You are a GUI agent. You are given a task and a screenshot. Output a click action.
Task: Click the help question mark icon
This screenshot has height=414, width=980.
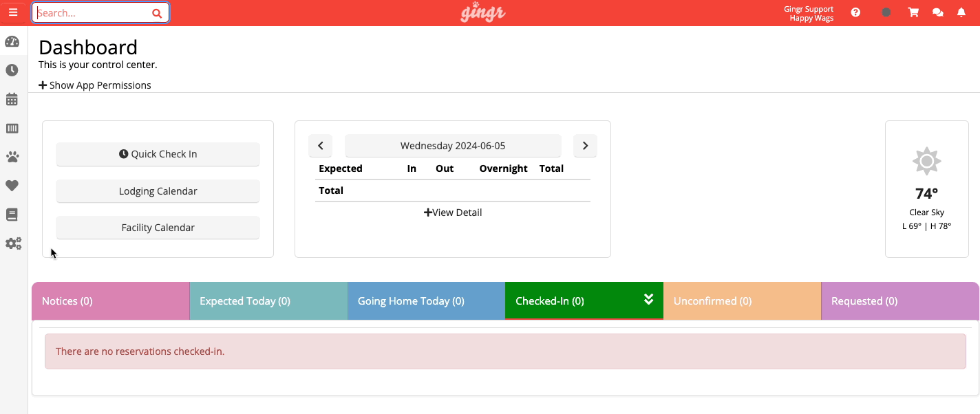[855, 12]
